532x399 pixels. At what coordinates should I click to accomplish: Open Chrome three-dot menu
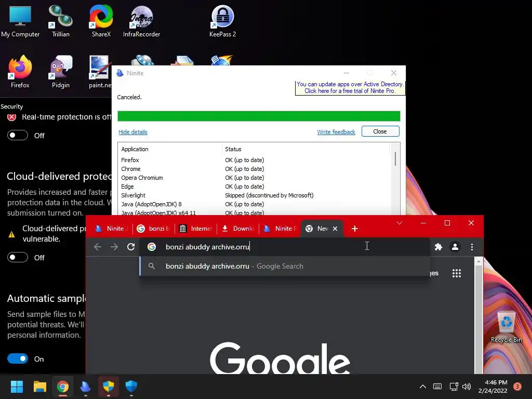[x=472, y=247]
